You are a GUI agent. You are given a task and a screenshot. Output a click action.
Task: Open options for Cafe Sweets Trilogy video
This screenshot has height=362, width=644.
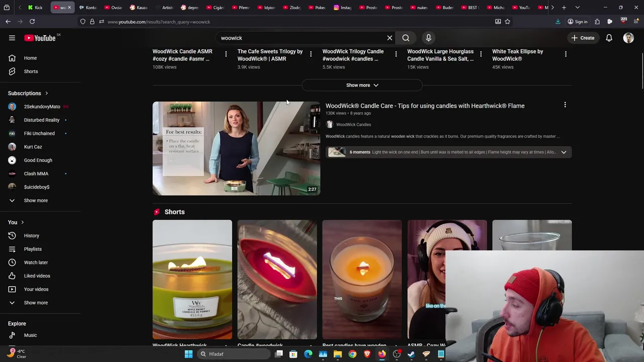(310, 54)
